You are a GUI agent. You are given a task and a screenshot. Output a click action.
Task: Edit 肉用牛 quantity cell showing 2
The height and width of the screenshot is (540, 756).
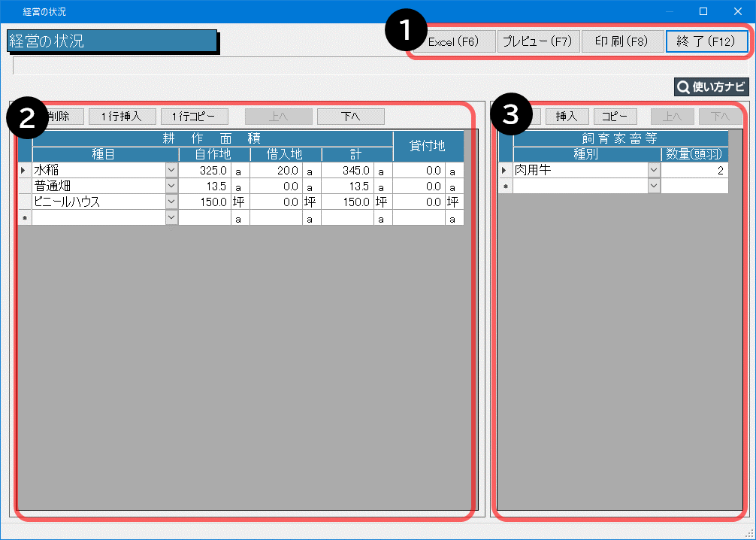tap(694, 171)
